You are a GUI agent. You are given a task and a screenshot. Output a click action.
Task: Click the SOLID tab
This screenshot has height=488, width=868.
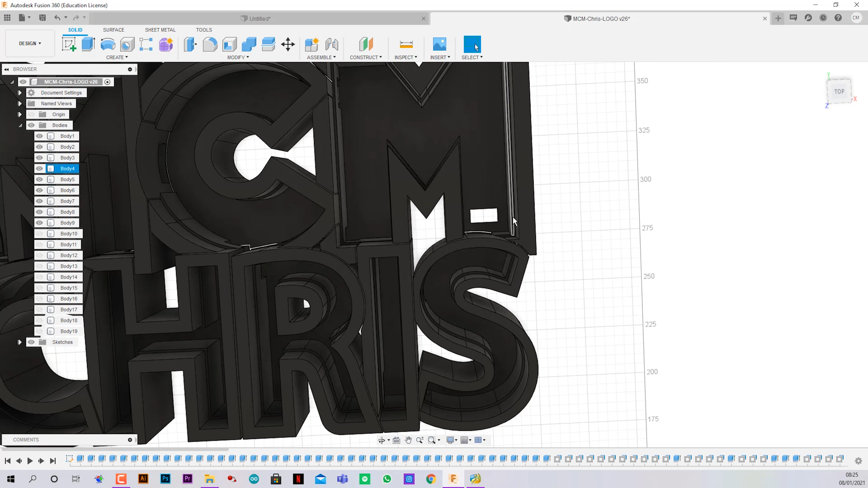pyautogui.click(x=75, y=30)
